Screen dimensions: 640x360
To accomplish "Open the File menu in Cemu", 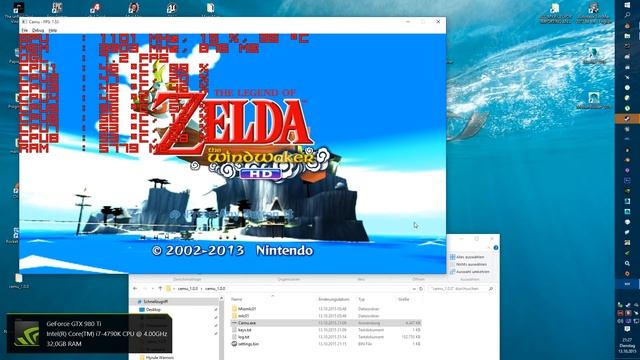I will [x=24, y=30].
